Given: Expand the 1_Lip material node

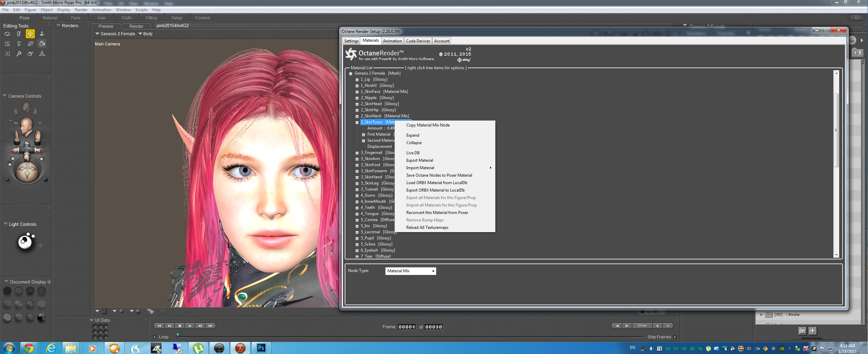Looking at the screenshot, I should click(357, 80).
